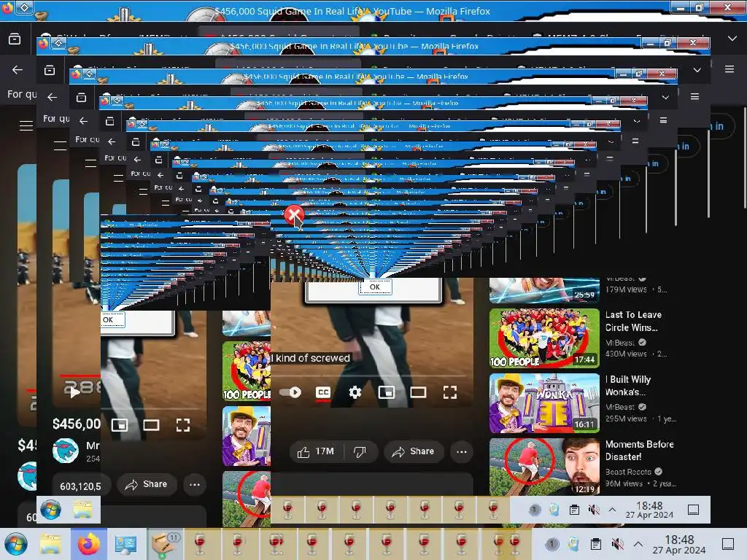The width and height of the screenshot is (747, 560).
Task: Click the Start orb in nested taskbar
Action: [x=50, y=510]
